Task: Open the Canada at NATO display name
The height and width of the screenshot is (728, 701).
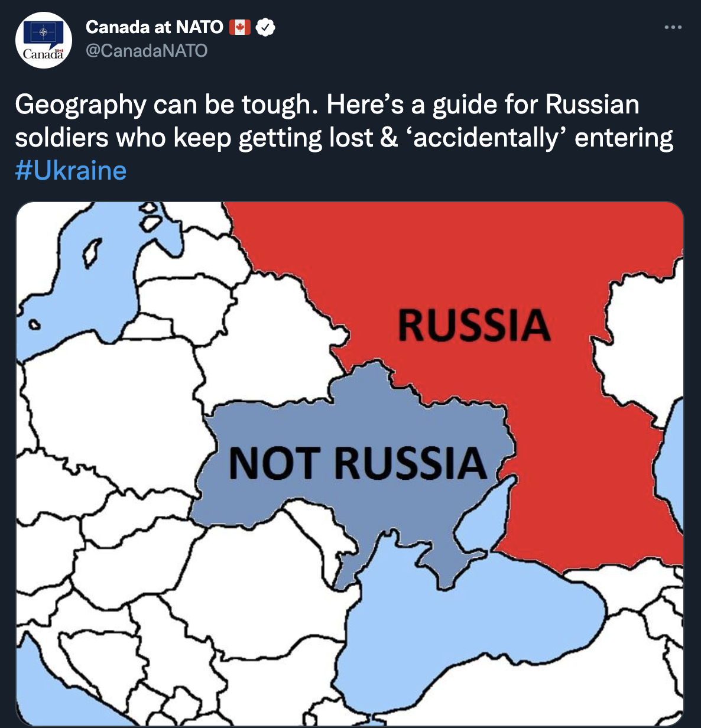Action: [154, 27]
